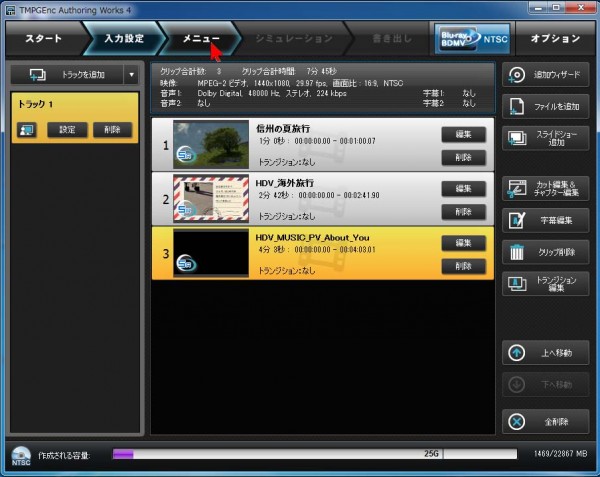Open 設定 for トラック 1
600x477 pixels.
[x=67, y=130]
